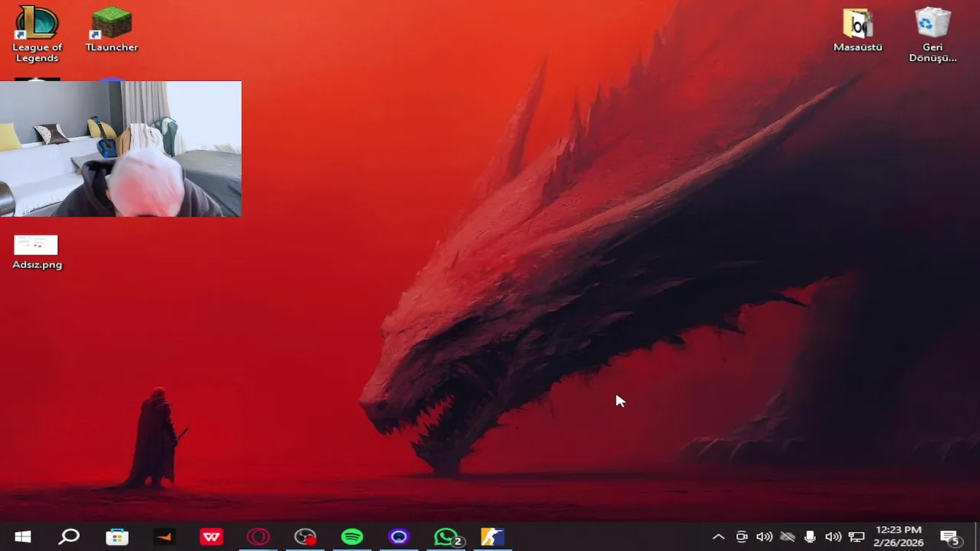This screenshot has height=551, width=980.
Task: Open the Masaüstü folder icon
Action: pyautogui.click(x=857, y=31)
